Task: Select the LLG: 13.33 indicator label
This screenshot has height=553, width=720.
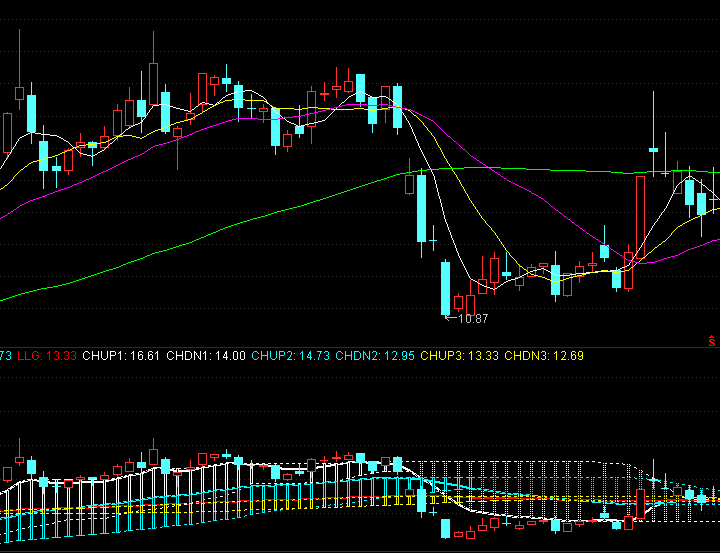Action: 47,356
